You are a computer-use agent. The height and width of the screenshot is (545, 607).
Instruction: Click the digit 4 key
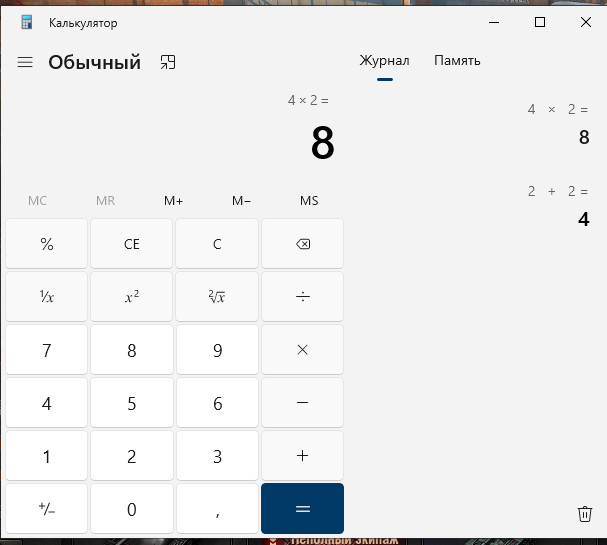click(46, 403)
